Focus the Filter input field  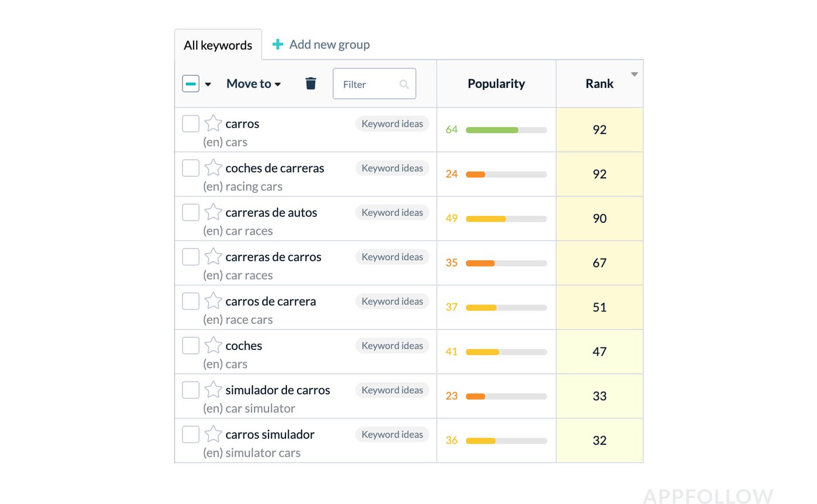pos(368,84)
